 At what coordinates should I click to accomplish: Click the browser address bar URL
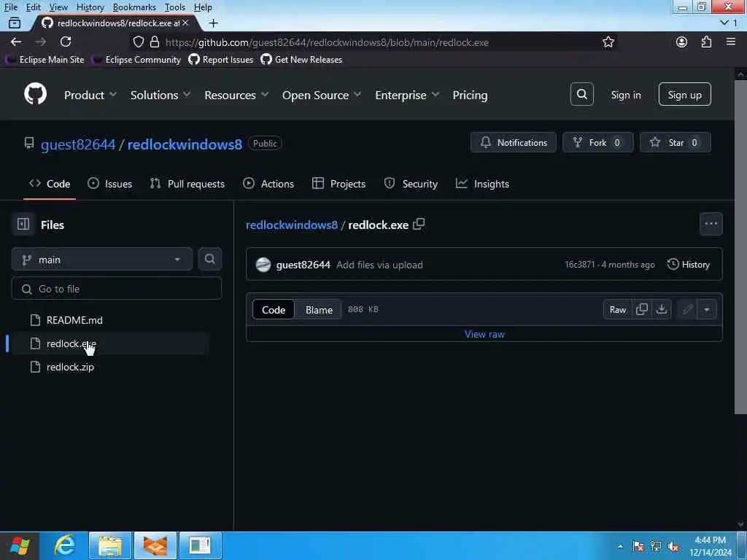[x=327, y=42]
